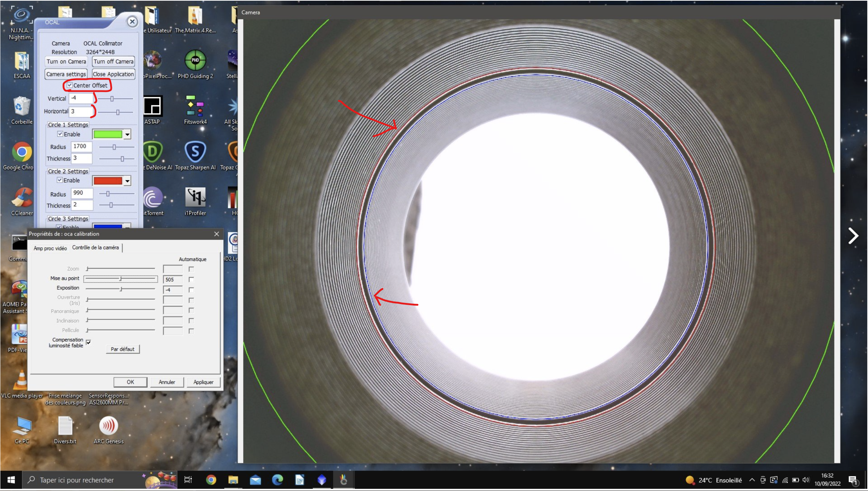This screenshot has width=868, height=491.
Task: Switch to Amp proc vidéo tab
Action: [50, 248]
